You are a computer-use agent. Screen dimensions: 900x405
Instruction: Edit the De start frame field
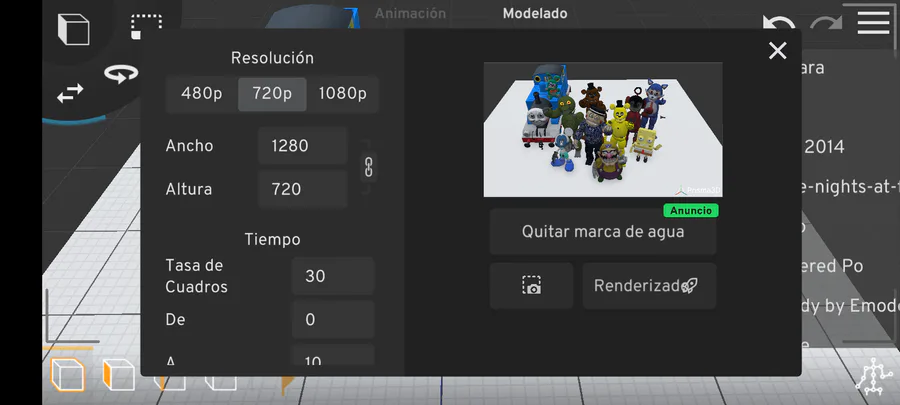pos(333,320)
